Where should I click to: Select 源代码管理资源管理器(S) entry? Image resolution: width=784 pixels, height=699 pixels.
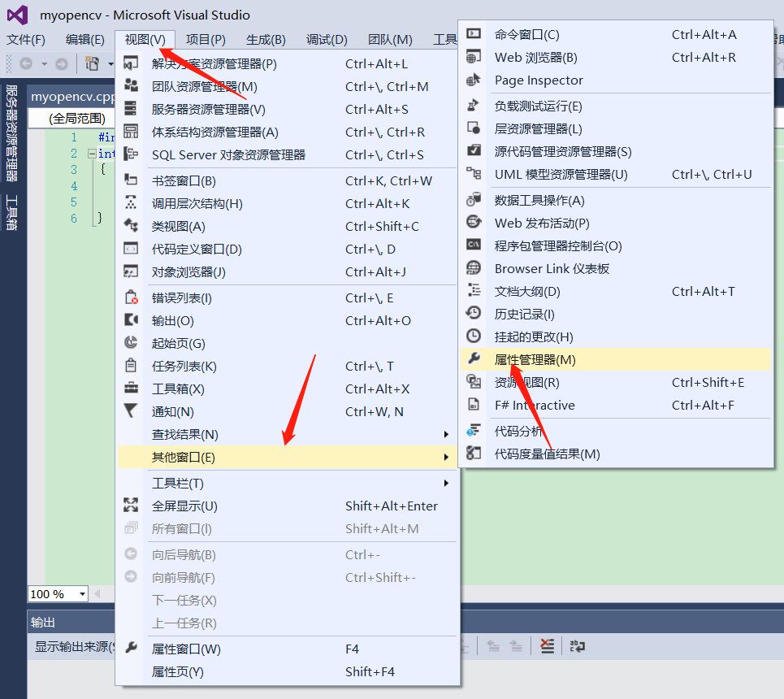pyautogui.click(x=616, y=151)
